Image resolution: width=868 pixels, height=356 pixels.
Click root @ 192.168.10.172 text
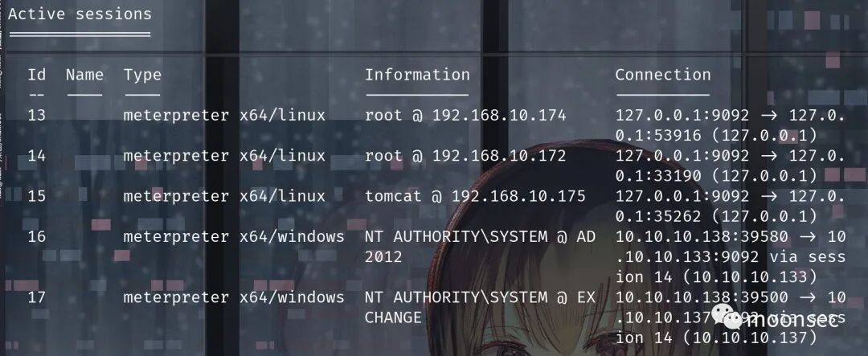pyautogui.click(x=465, y=156)
